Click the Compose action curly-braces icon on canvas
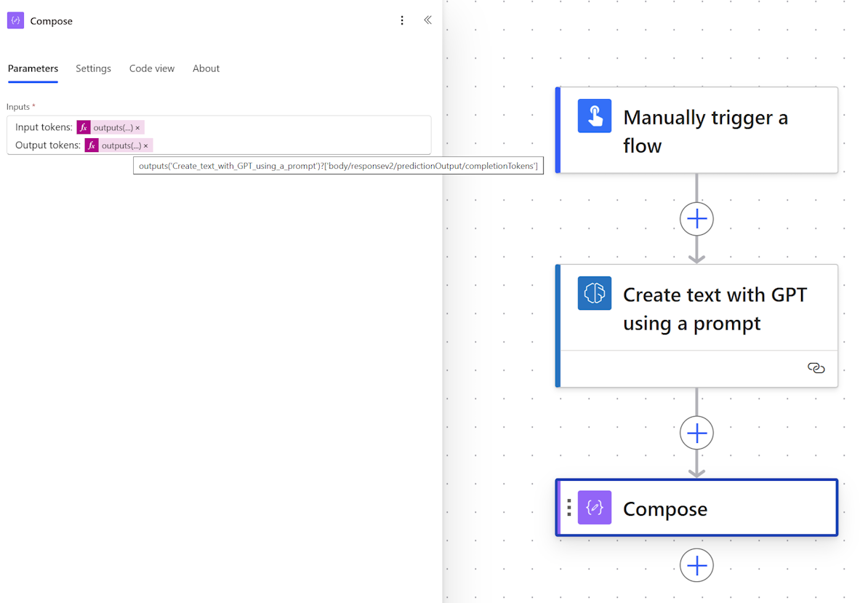The height and width of the screenshot is (603, 868). [x=595, y=507]
